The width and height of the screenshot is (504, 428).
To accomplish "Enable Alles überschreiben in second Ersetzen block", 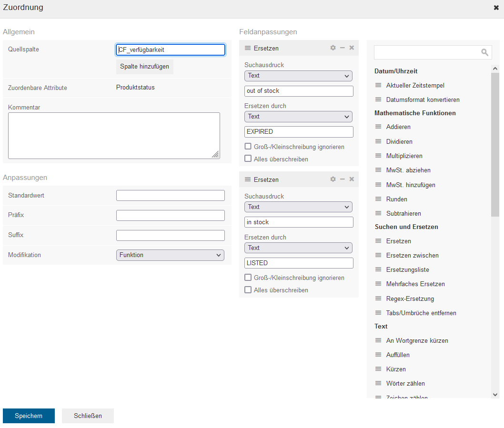I will pyautogui.click(x=248, y=290).
